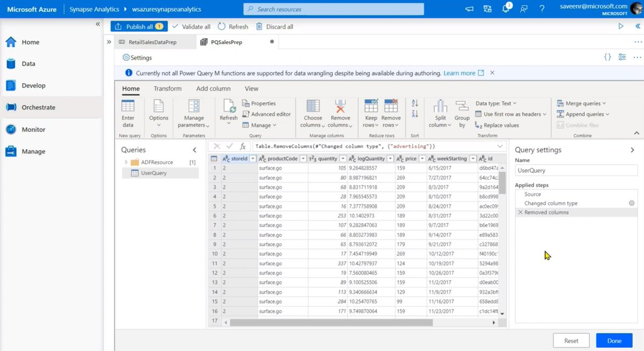The width and height of the screenshot is (644, 351).
Task: Switch to the View ribbon tab
Action: (x=251, y=89)
